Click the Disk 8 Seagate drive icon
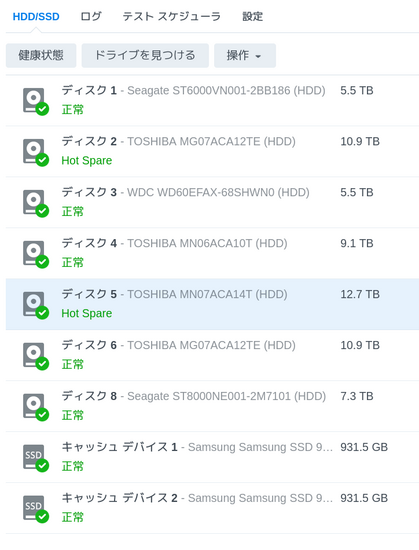419x550 pixels. coord(35,407)
